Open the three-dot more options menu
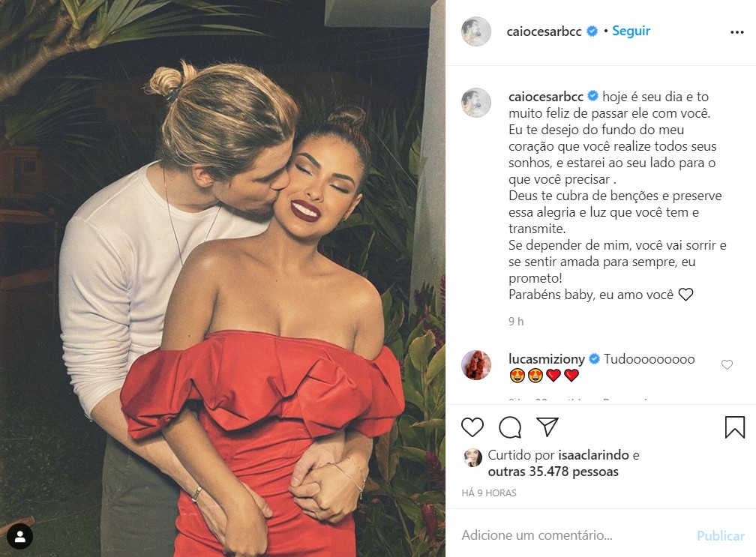756x557 pixels. coord(736,32)
